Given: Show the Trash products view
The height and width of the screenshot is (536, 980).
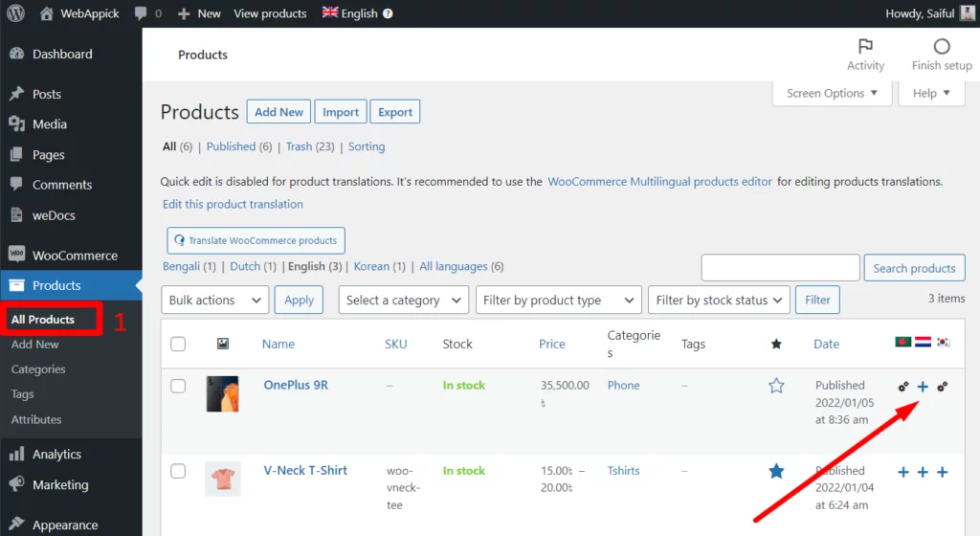Looking at the screenshot, I should click(299, 146).
